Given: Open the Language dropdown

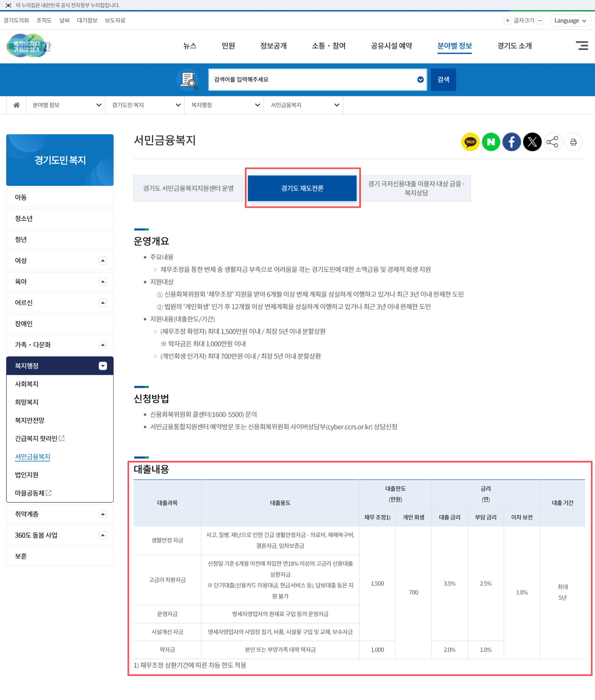Looking at the screenshot, I should pos(570,21).
